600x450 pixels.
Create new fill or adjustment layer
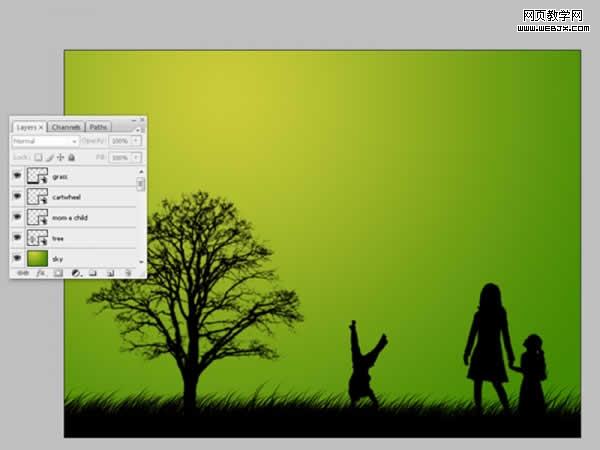click(76, 273)
